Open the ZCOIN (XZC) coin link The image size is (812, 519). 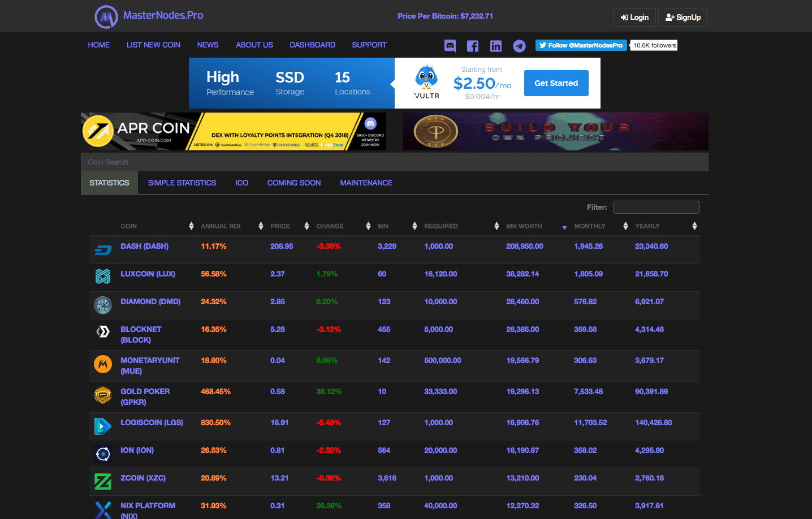pyautogui.click(x=143, y=478)
